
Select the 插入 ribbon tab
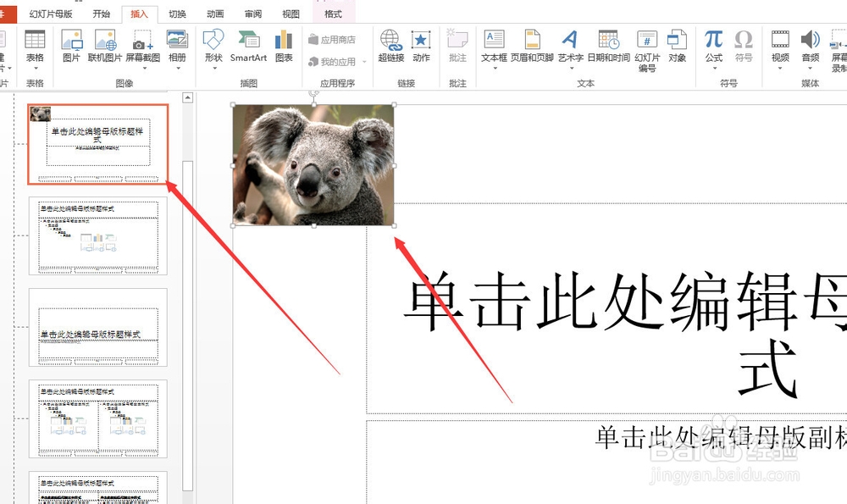click(x=140, y=14)
